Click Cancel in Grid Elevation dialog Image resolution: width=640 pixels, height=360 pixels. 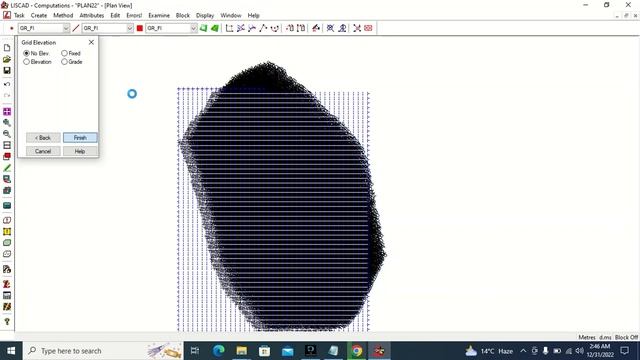(43, 151)
